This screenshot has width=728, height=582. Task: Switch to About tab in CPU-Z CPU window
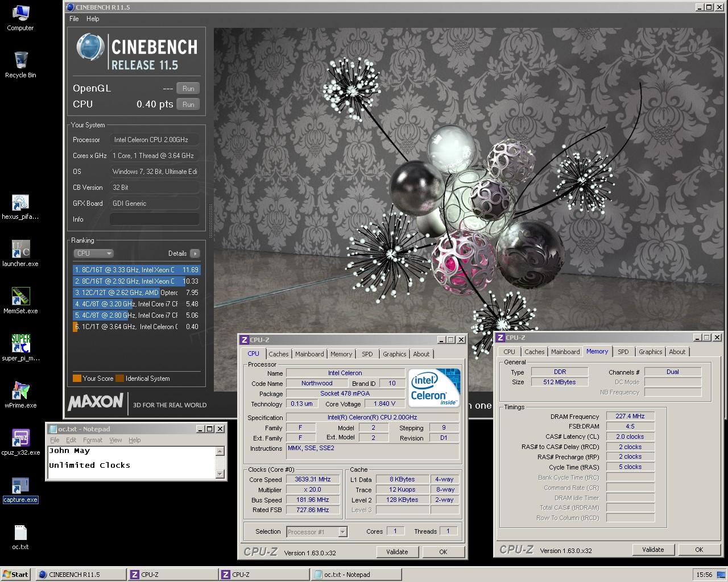421,354
